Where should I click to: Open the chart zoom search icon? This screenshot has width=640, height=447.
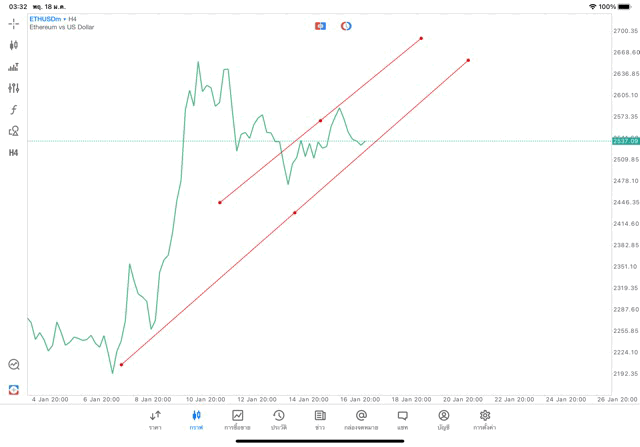[x=13, y=365]
